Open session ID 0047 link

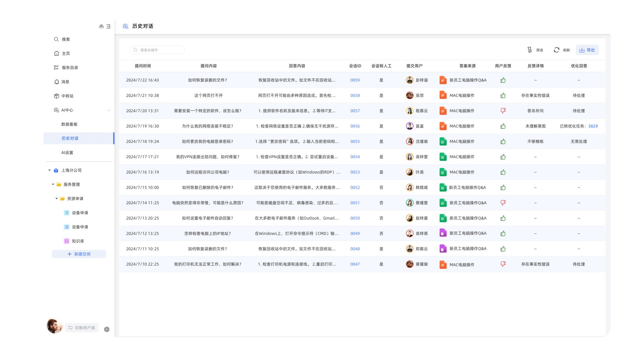point(355,264)
